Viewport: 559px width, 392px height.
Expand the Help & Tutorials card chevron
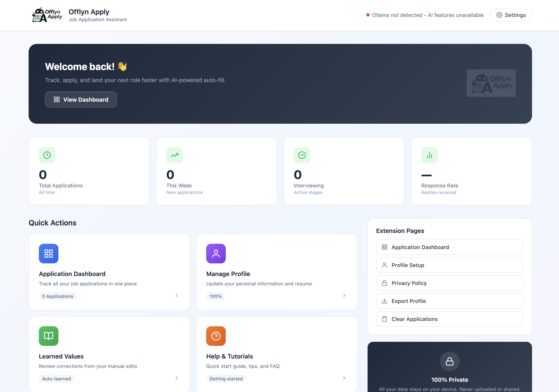tap(344, 378)
